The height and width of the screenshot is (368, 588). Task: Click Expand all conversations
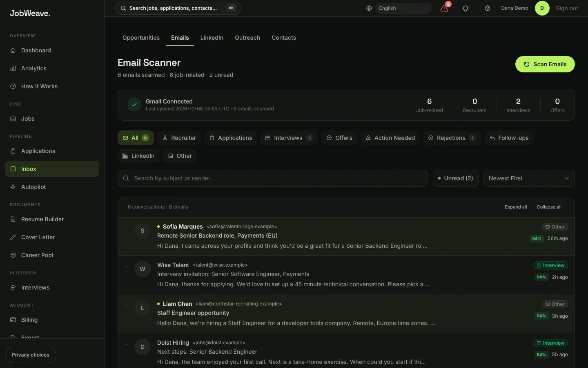516,207
